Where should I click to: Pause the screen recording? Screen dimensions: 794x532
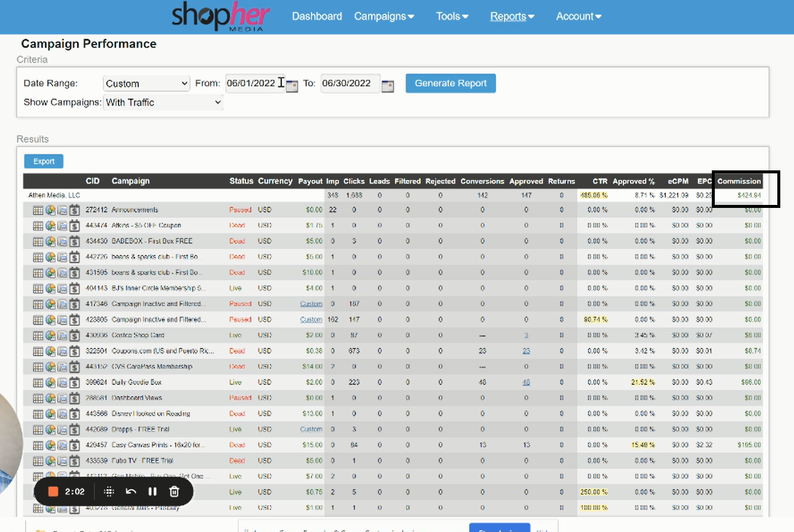click(152, 491)
